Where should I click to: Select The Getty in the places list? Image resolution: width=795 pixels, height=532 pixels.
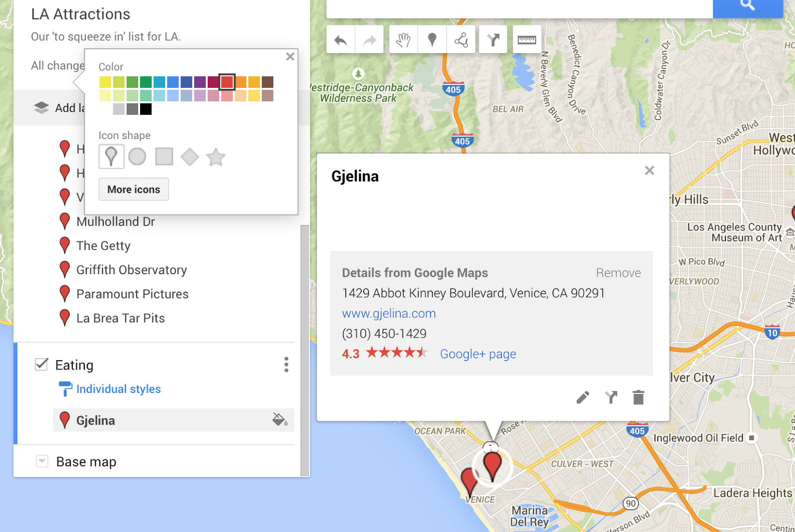point(103,246)
